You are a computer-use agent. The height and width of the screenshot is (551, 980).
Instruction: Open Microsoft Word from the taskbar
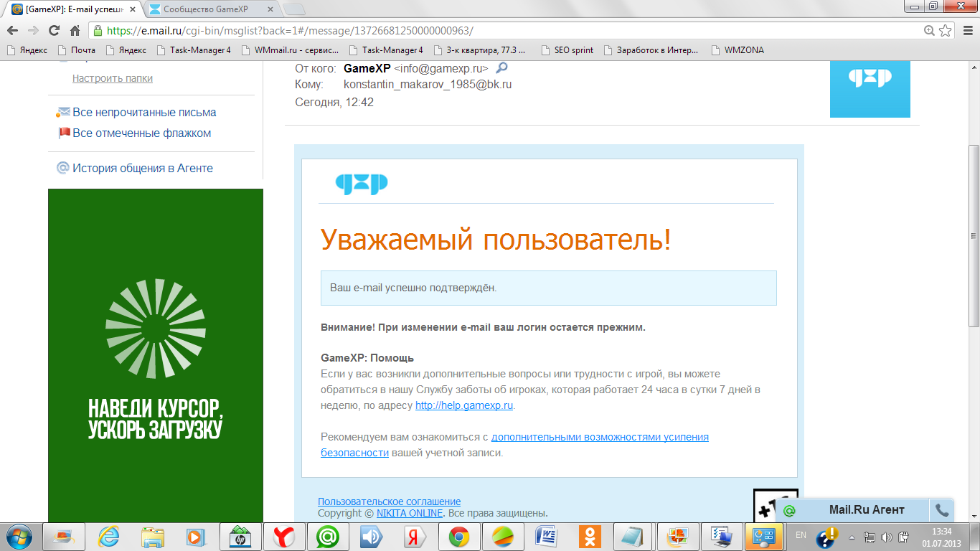coord(547,537)
